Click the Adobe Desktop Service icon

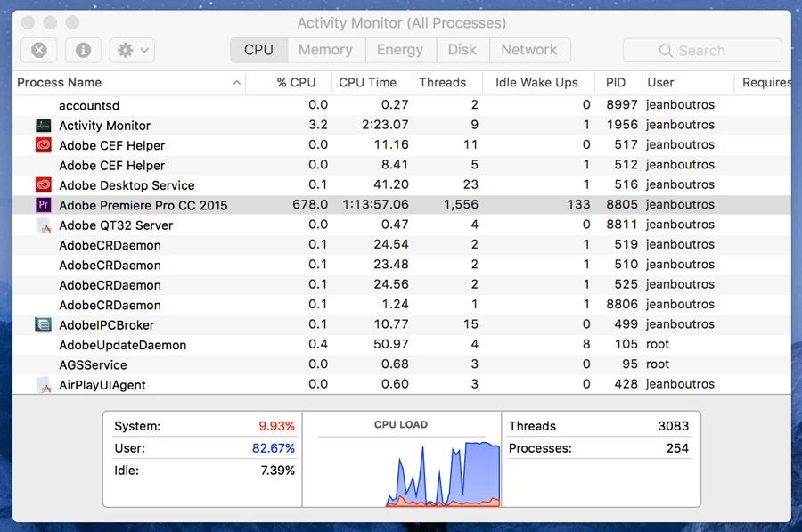[x=44, y=185]
